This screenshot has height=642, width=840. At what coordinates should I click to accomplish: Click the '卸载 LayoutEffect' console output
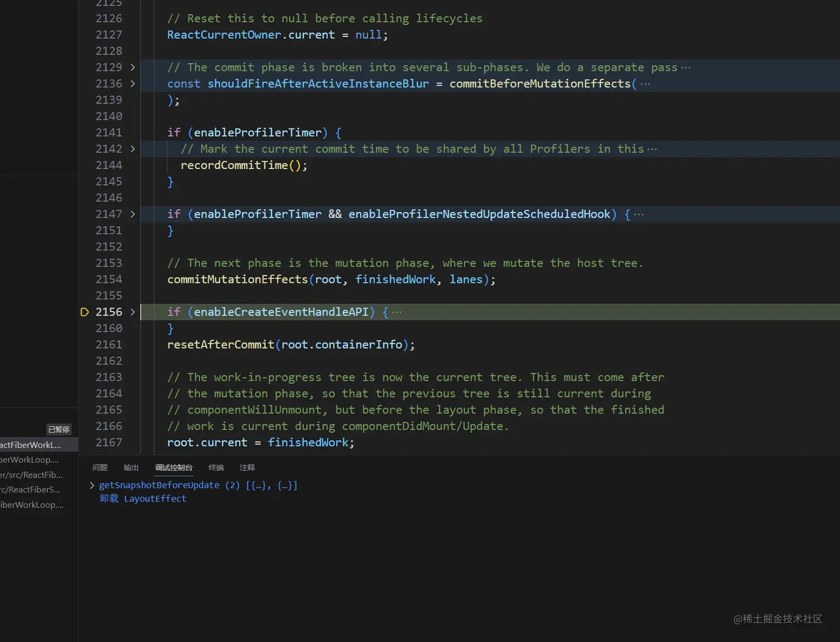(143, 499)
